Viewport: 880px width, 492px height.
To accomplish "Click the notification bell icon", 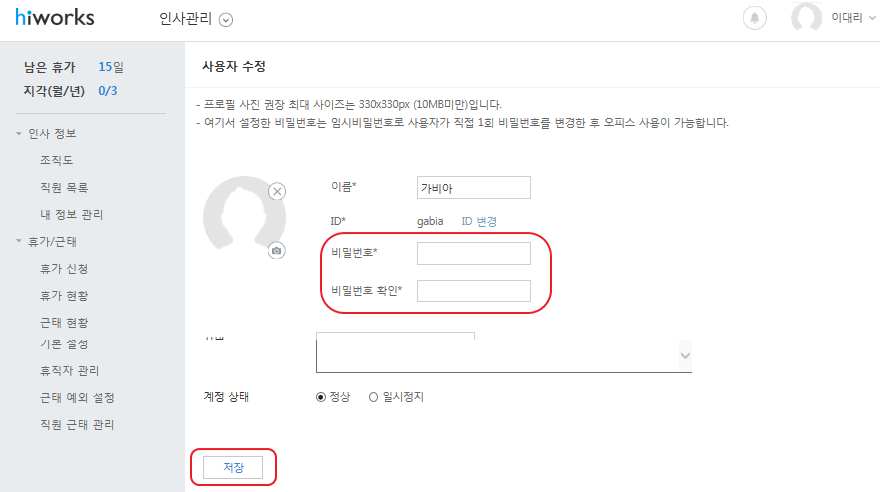I will 755,18.
